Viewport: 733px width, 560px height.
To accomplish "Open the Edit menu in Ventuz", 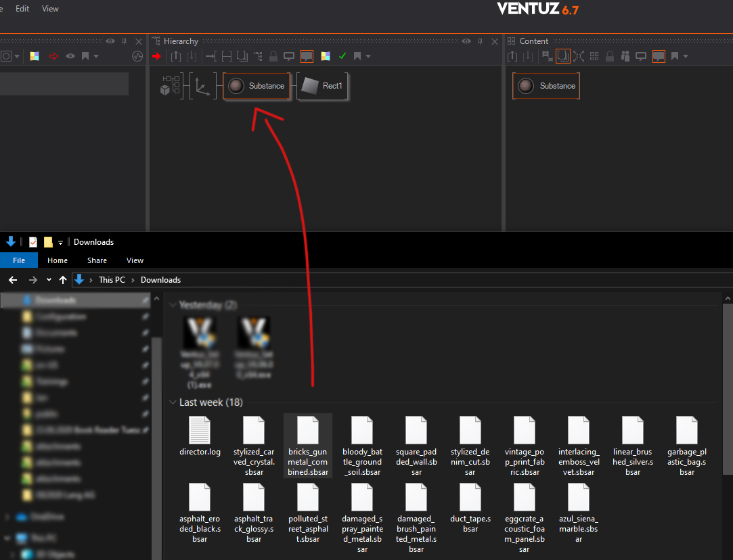I will pos(22,9).
